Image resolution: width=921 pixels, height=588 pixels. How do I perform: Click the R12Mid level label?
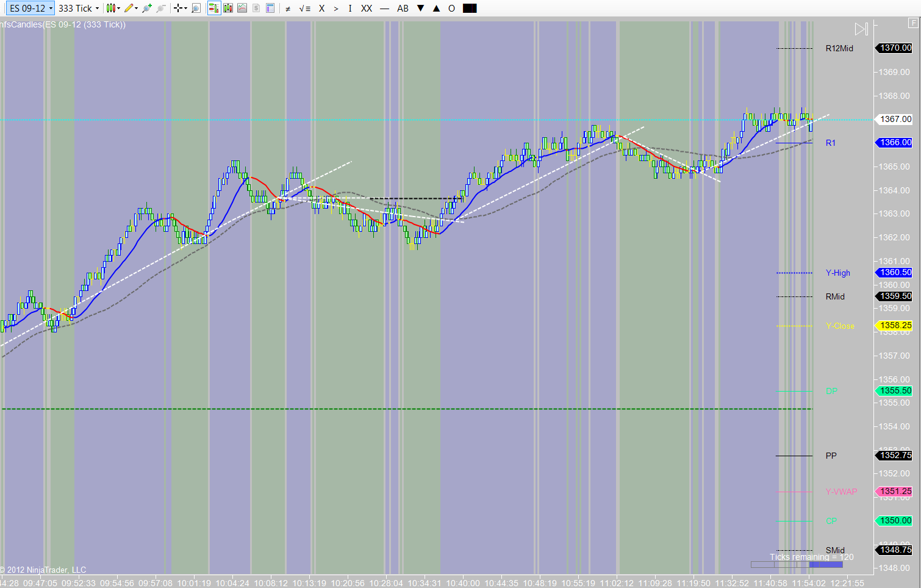839,48
